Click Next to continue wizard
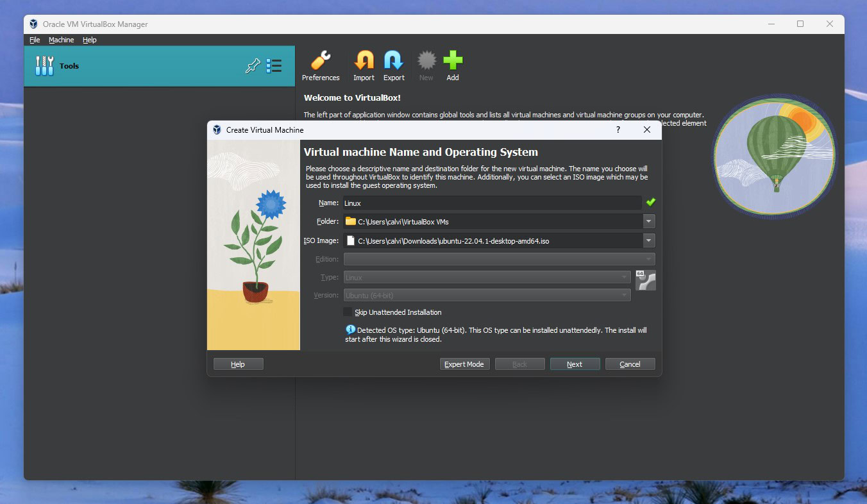This screenshot has width=867, height=504. pyautogui.click(x=575, y=364)
